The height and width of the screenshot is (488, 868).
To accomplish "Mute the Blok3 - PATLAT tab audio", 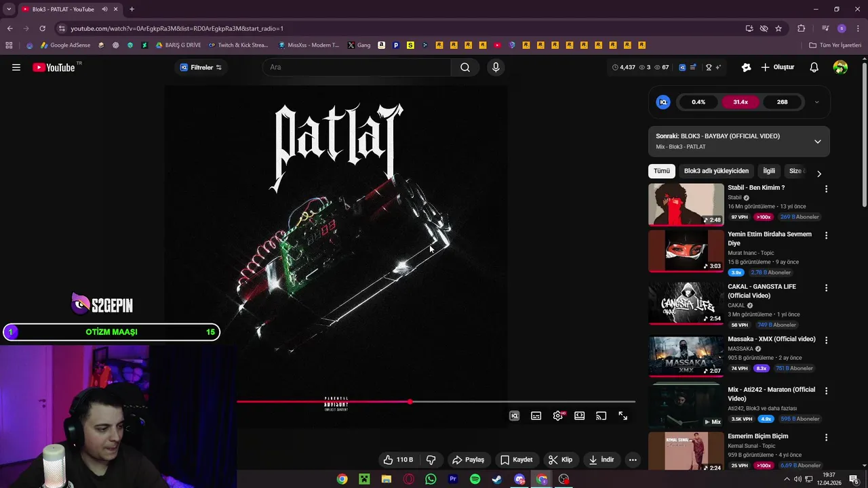I will 104,9.
